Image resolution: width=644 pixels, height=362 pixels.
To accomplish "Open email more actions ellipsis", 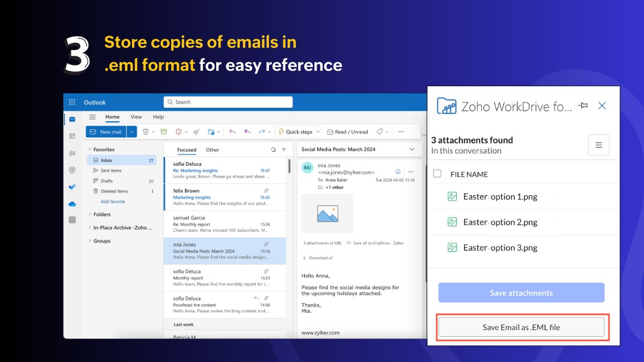I will click(x=411, y=172).
